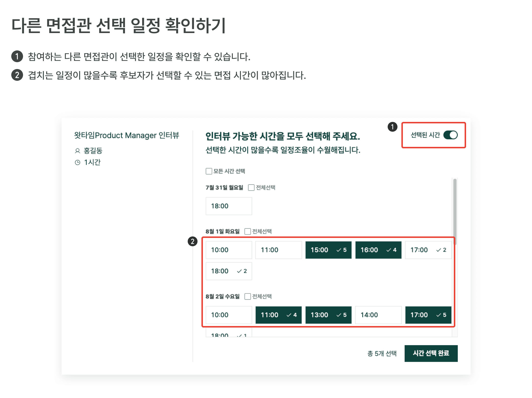Image resolution: width=532 pixels, height=398 pixels.
Task: Select the 14:00 slot on 8월 2일
Action: coord(378,315)
